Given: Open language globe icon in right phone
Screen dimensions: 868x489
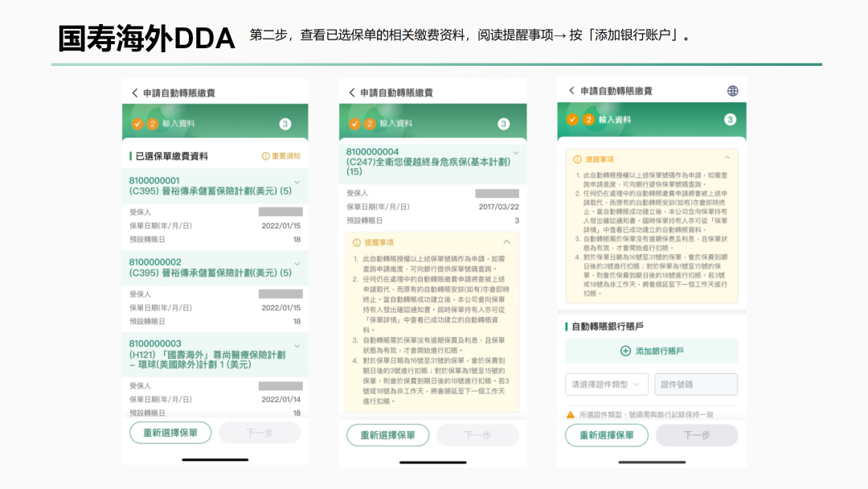Looking at the screenshot, I should 732,91.
